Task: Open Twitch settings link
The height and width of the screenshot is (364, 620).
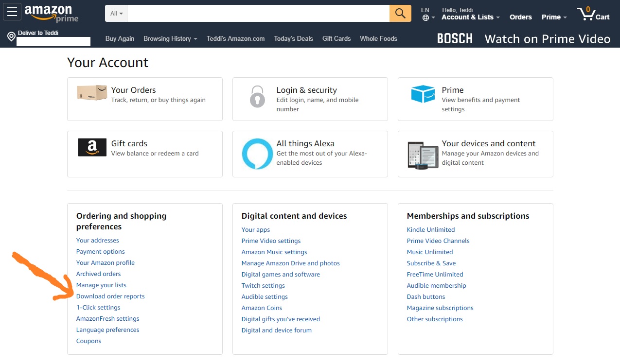Action: 263,285
